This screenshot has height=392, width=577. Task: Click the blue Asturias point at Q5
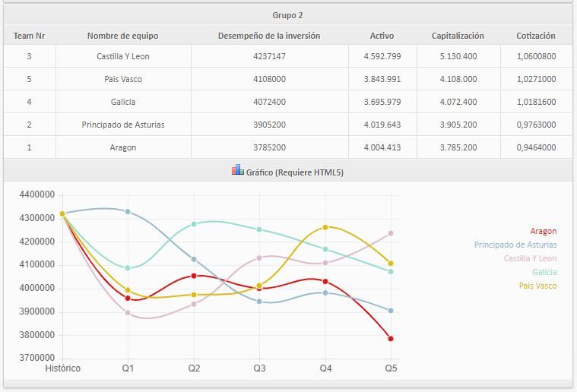[x=391, y=311]
